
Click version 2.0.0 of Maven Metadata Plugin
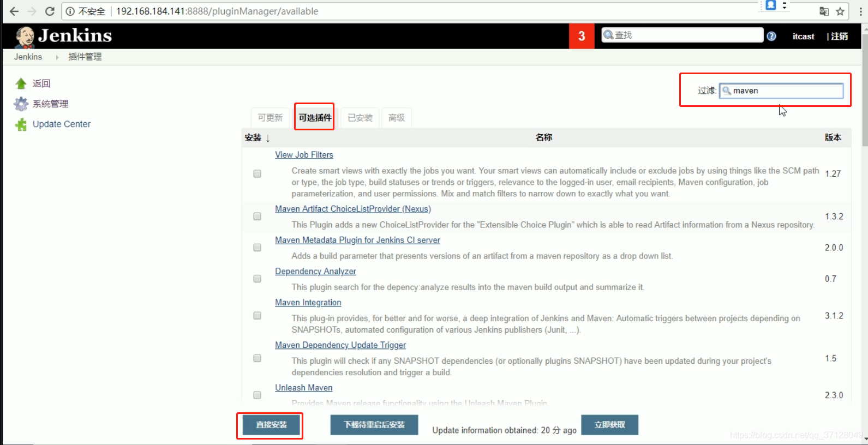[x=834, y=248]
